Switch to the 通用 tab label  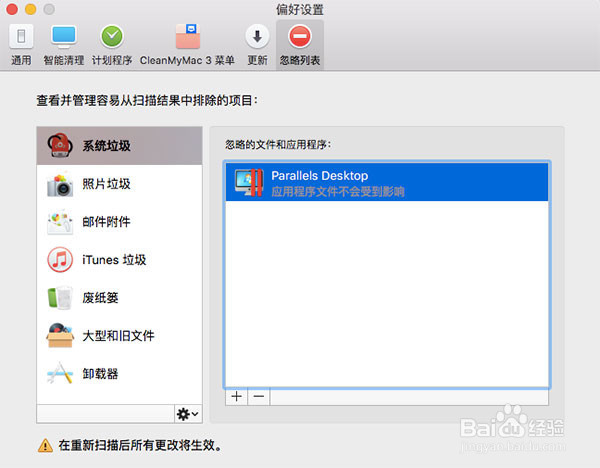pos(21,60)
